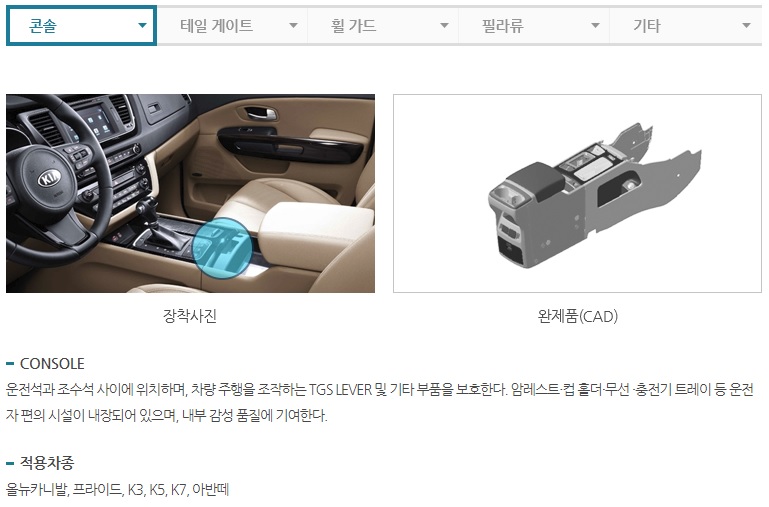Expand the 기타 dropdown arrow
Image resolution: width=769 pixels, height=507 pixels.
click(x=746, y=25)
